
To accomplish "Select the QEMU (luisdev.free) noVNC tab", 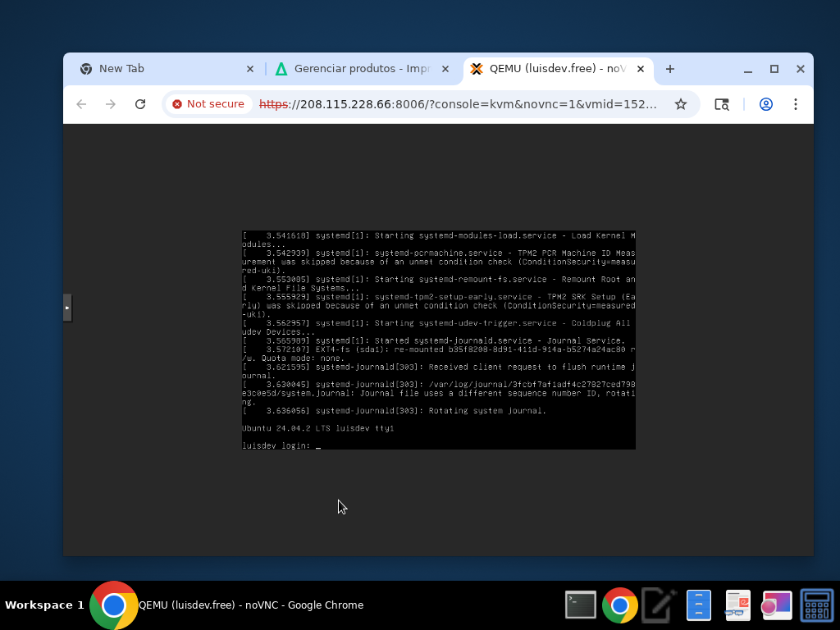I will click(x=558, y=69).
